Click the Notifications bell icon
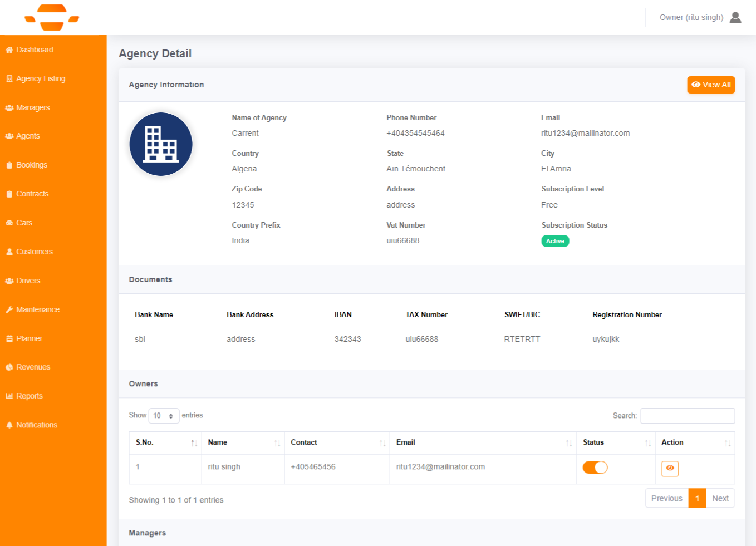 click(9, 425)
